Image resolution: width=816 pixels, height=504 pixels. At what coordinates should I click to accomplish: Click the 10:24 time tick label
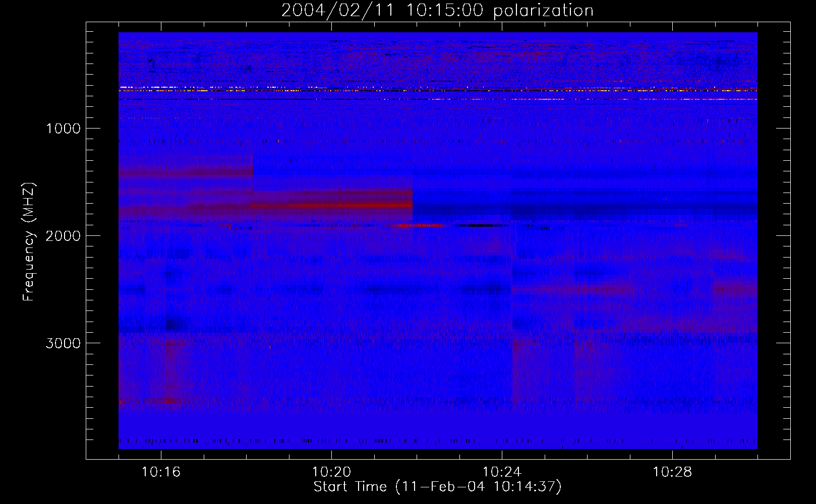tap(502, 472)
